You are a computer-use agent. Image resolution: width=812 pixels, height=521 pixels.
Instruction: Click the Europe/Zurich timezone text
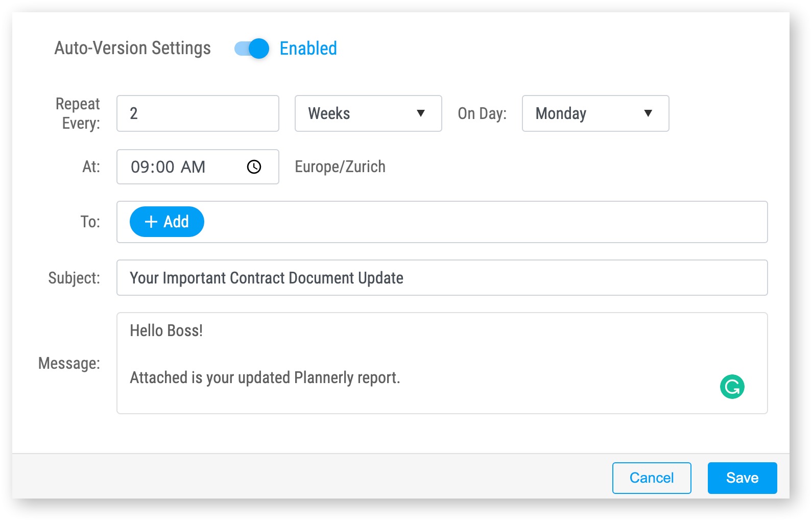coord(340,167)
